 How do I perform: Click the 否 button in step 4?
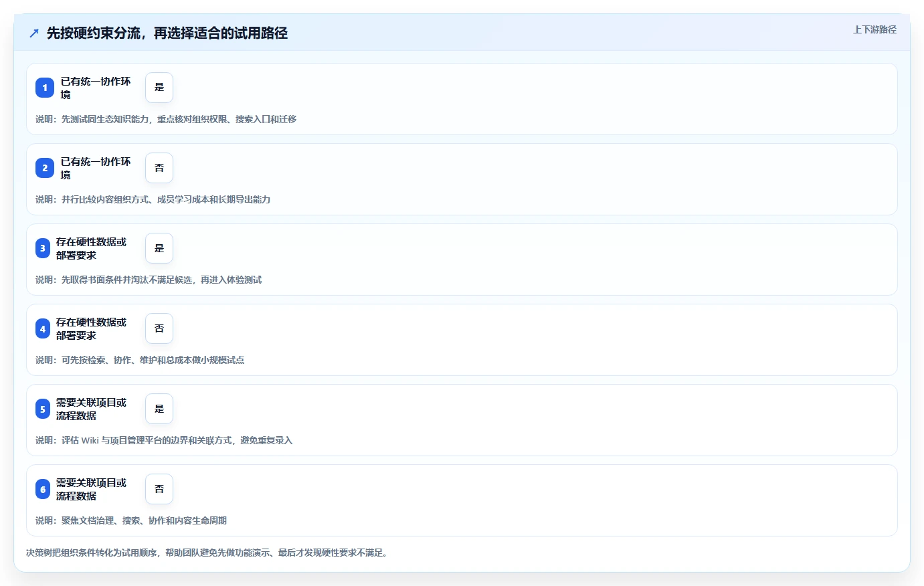point(159,328)
